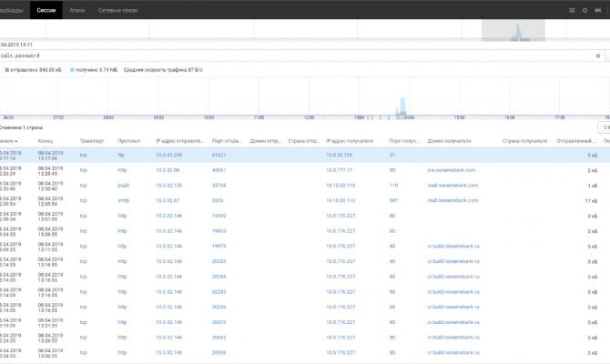
Task: Click the skip-to-end icon in the top bar
Action: (597, 11)
